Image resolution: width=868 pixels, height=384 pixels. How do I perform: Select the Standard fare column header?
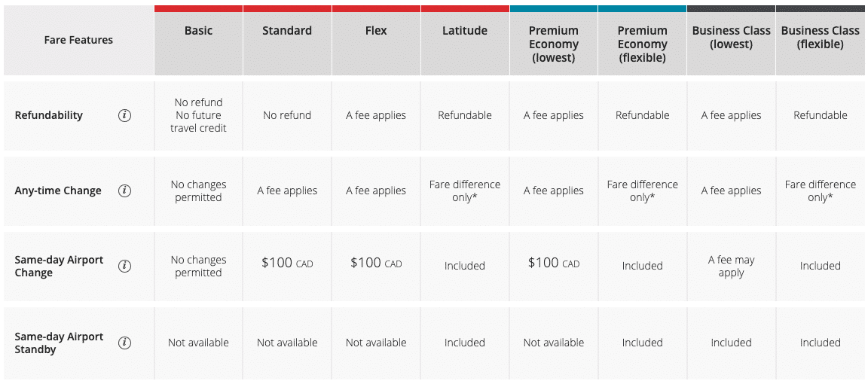click(x=287, y=31)
